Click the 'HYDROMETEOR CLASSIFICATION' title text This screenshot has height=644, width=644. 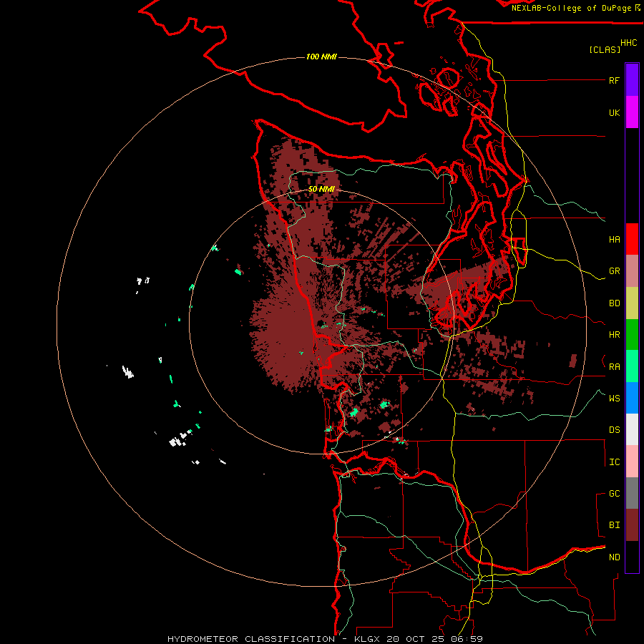coord(251,639)
